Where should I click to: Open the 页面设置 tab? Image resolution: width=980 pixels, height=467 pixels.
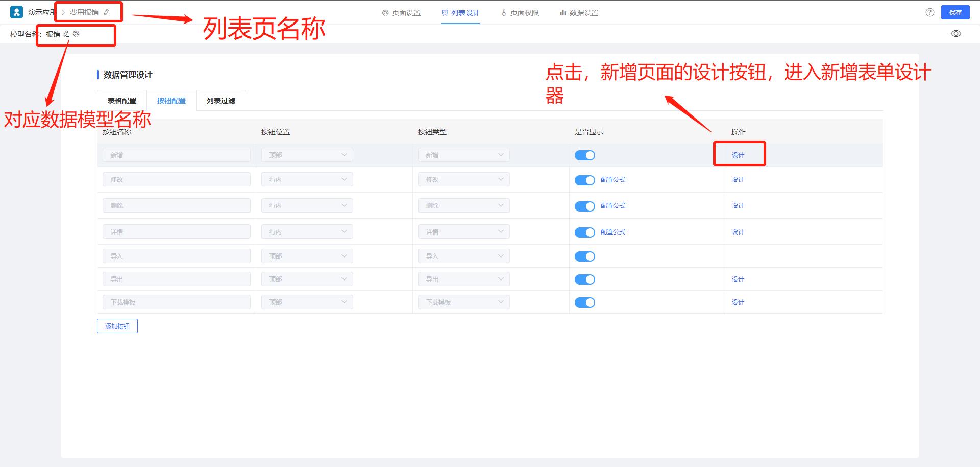pos(401,13)
